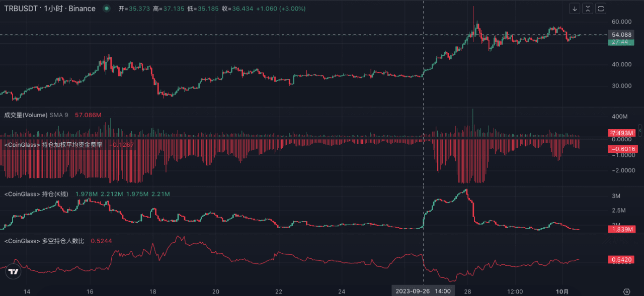This screenshot has height=296, width=644.
Task: Select the 持仓(K线) indicator label
Action: 36,194
